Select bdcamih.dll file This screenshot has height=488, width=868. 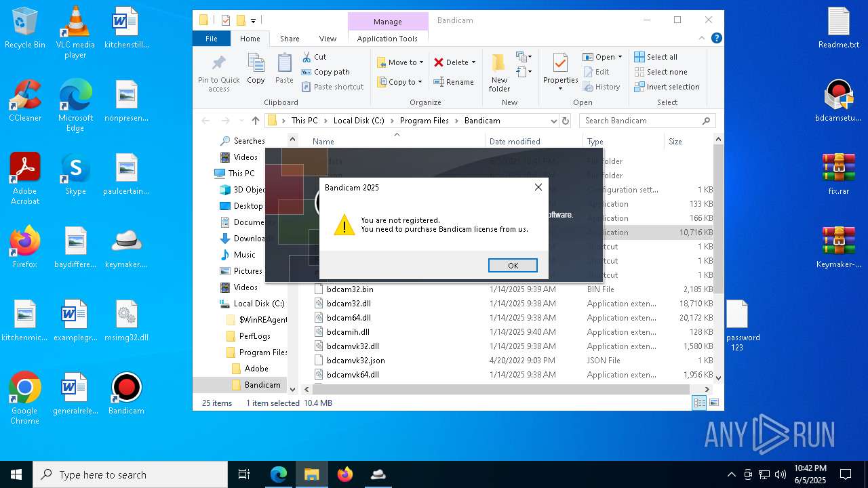point(348,332)
